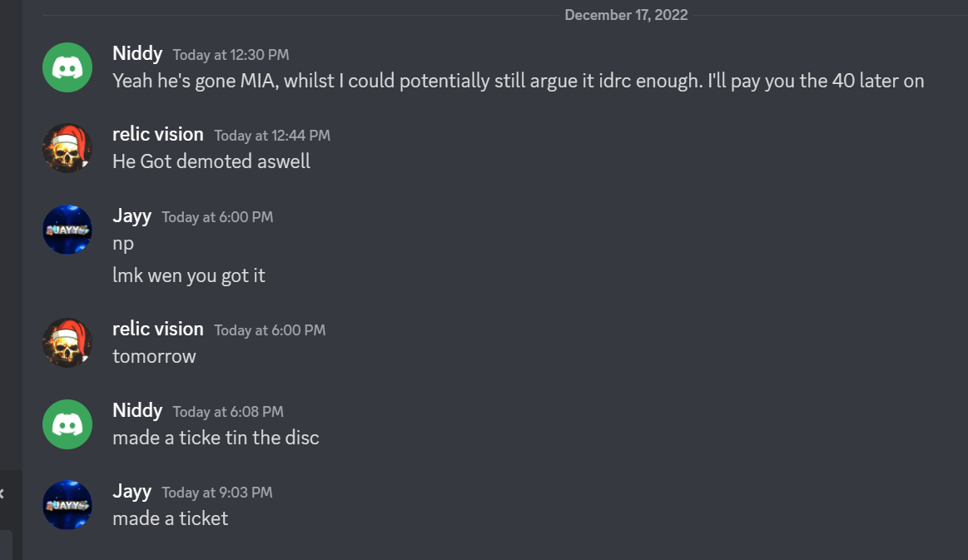Viewport: 968px width, 560px height.
Task: Click the collapse arrow at left edge
Action: point(2,493)
